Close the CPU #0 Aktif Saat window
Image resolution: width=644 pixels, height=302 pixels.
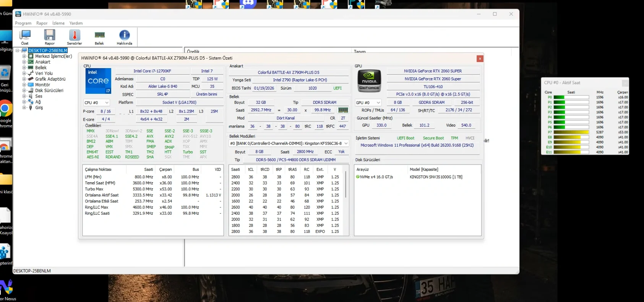[x=625, y=83]
